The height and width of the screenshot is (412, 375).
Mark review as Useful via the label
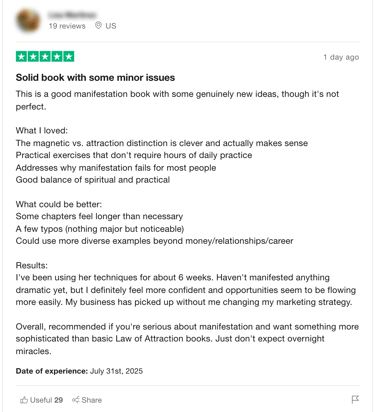[41, 400]
